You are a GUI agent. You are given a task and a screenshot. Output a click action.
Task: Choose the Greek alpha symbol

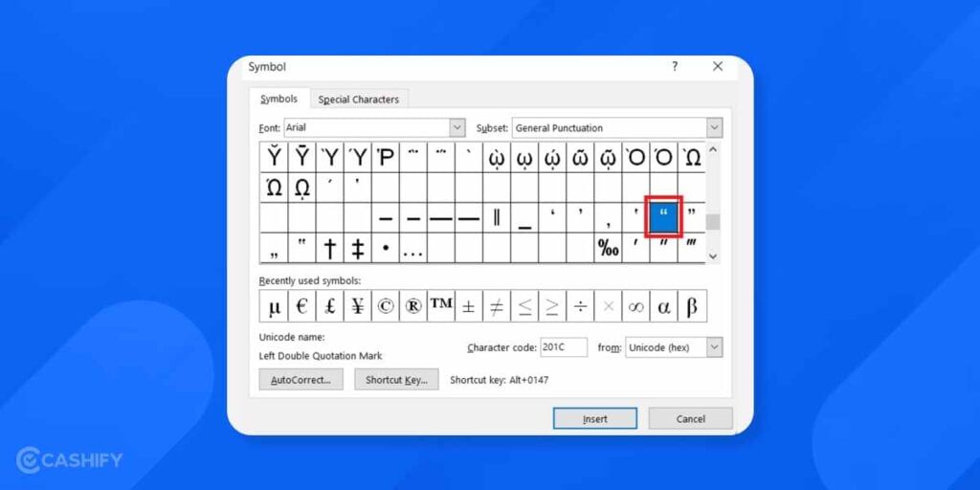click(x=664, y=306)
